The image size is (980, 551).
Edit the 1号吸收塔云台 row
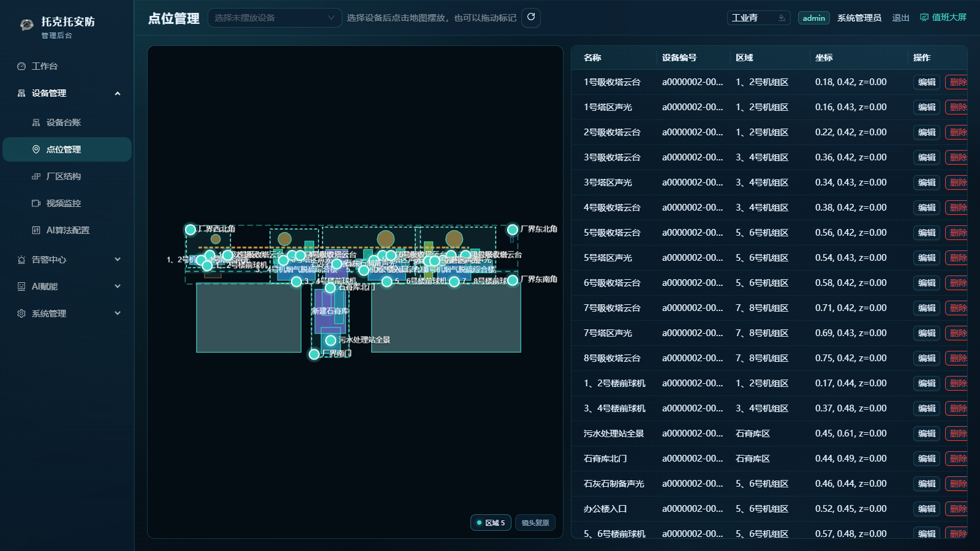point(927,82)
